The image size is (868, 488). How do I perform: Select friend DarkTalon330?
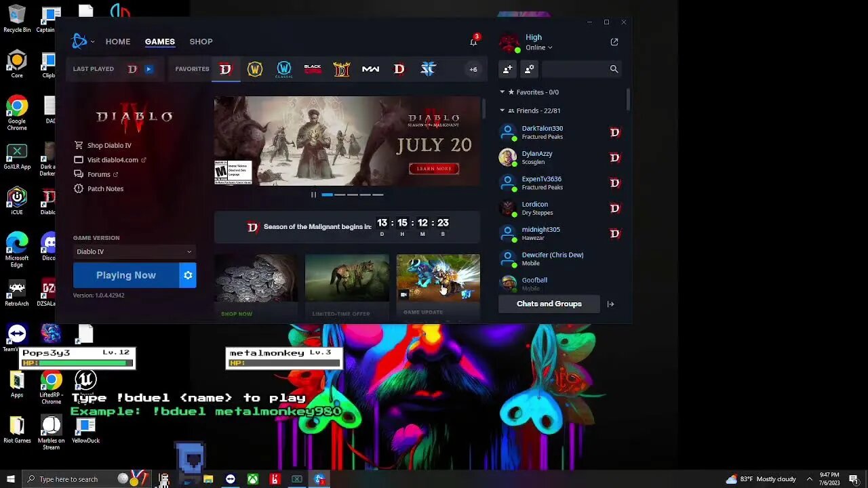tap(560, 132)
